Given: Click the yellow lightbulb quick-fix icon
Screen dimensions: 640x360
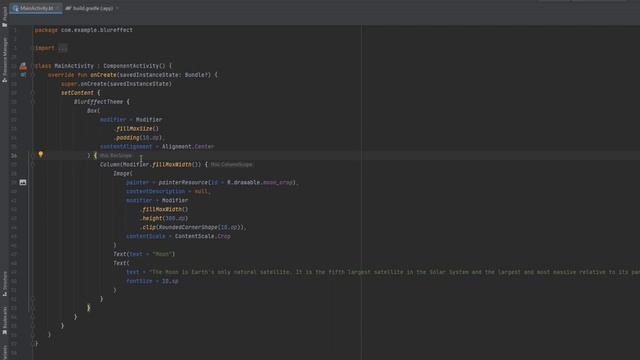Looking at the screenshot, I should [x=40, y=155].
